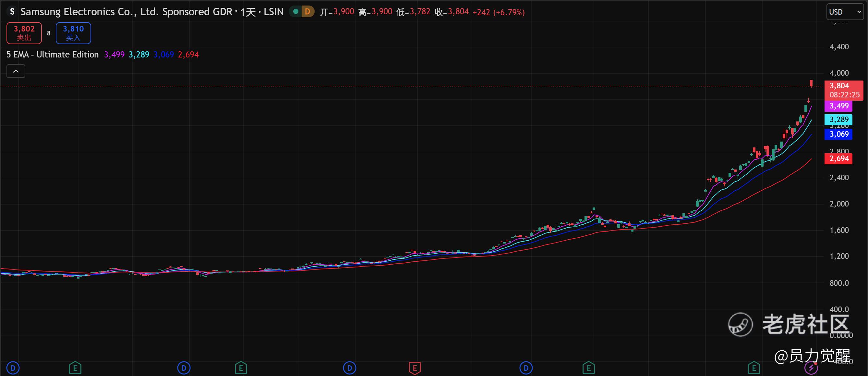Open the USD currency dropdown
This screenshot has height=376, width=868.
click(x=845, y=12)
